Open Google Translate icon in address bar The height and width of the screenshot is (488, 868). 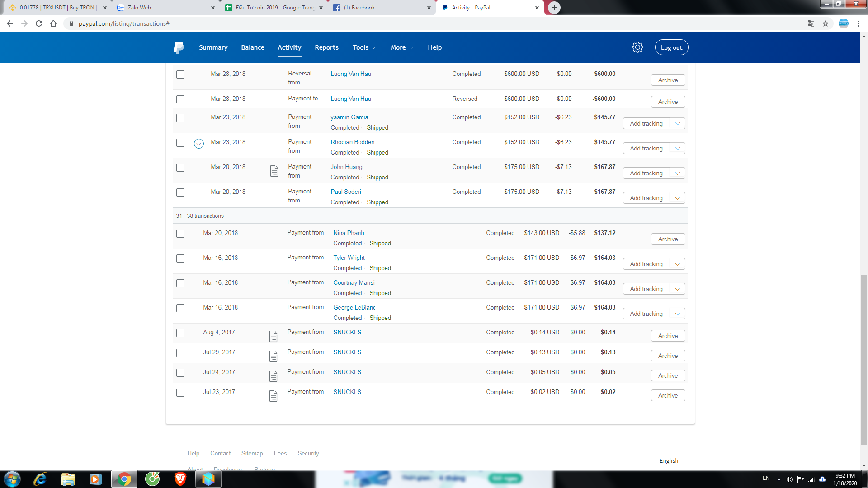click(x=811, y=23)
